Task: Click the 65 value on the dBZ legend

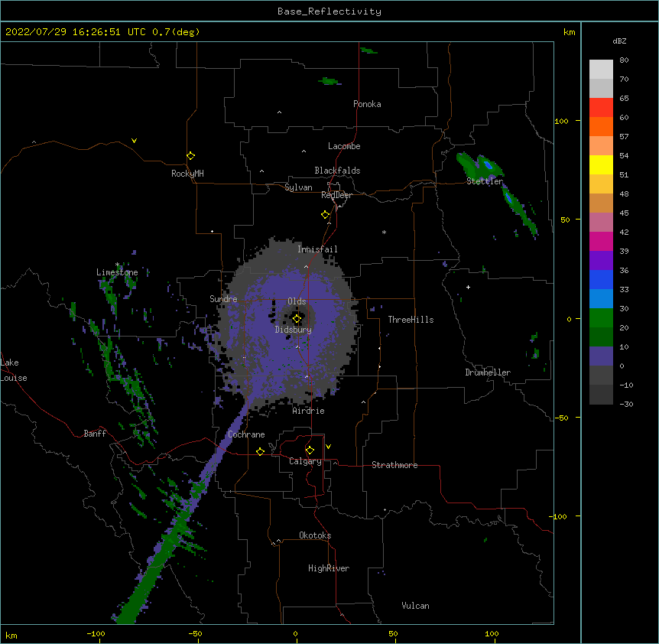Action: pos(624,99)
